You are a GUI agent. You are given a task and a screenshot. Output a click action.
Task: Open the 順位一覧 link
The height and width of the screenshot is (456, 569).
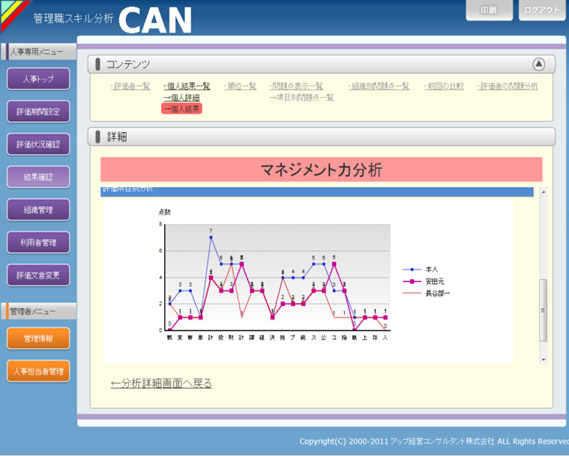(240, 86)
